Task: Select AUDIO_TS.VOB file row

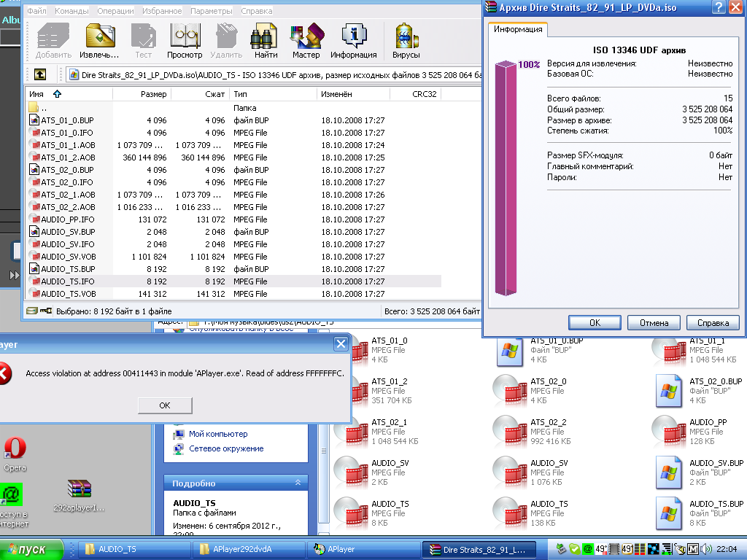Action: (233, 294)
